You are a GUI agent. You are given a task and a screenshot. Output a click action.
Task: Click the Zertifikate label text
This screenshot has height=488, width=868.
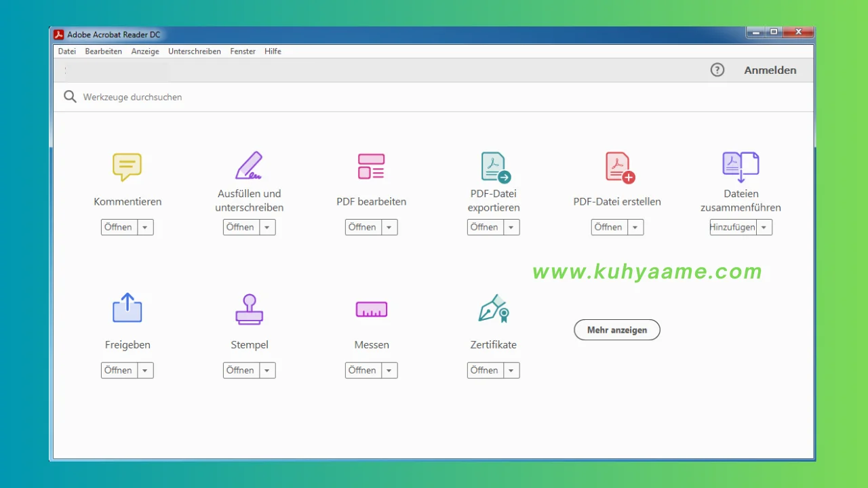tap(494, 344)
